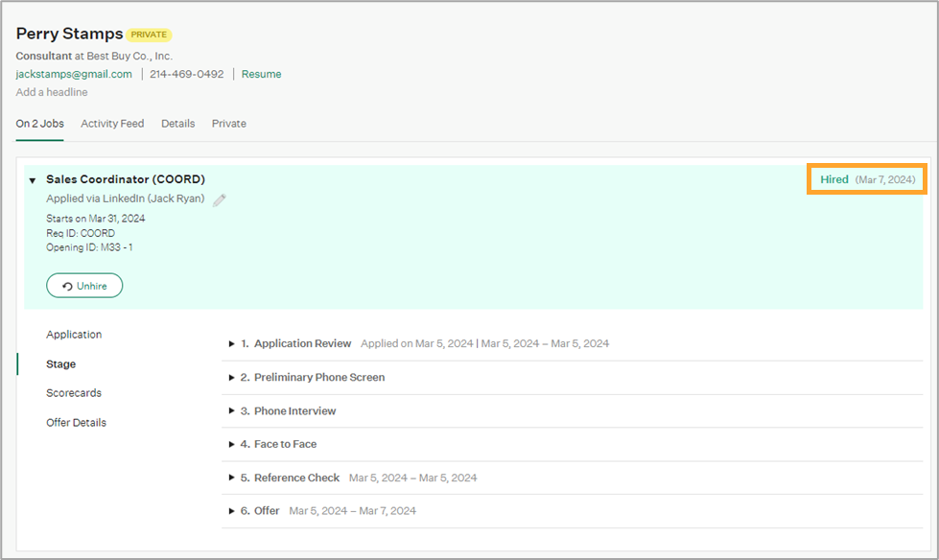Image resolution: width=939 pixels, height=560 pixels.
Task: Collapse the Sales Coordinator job section
Action: click(33, 180)
